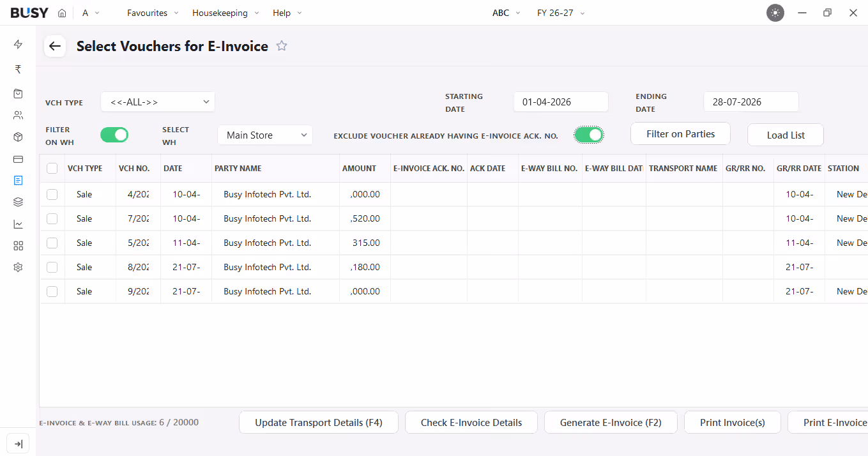
Task: Open the FY 26-27 dropdown
Action: pyautogui.click(x=561, y=13)
